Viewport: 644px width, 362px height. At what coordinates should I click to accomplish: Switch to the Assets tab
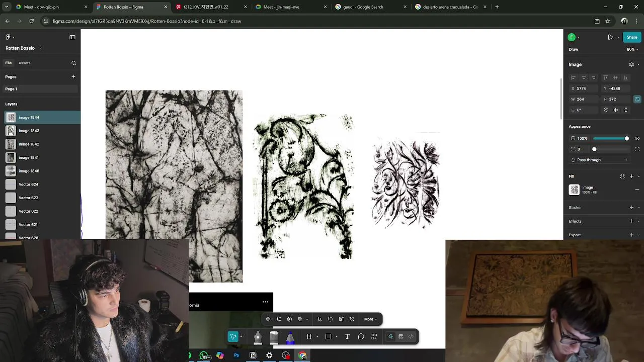coord(24,63)
